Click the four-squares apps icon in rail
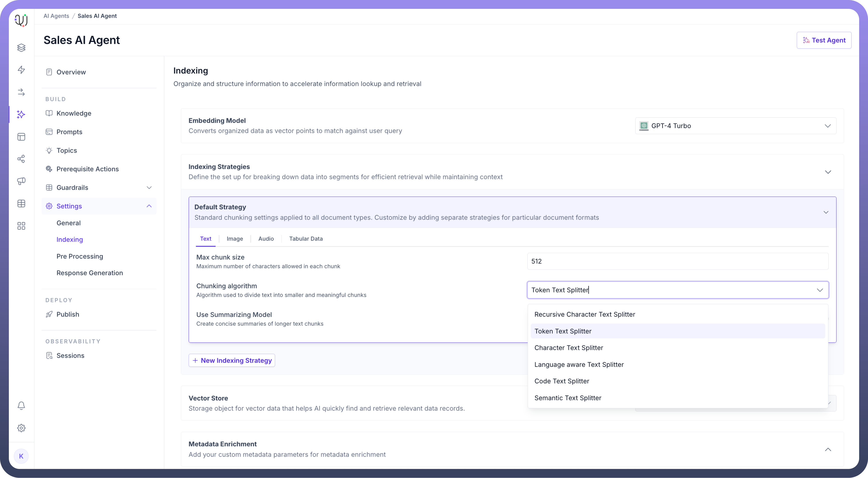The image size is (868, 478). [x=21, y=226]
